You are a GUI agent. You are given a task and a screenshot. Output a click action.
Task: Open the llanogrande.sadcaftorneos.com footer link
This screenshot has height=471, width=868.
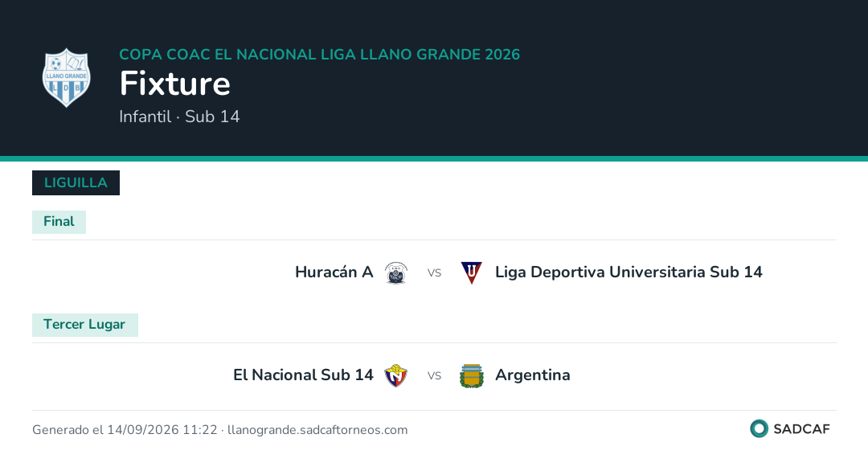click(x=317, y=430)
